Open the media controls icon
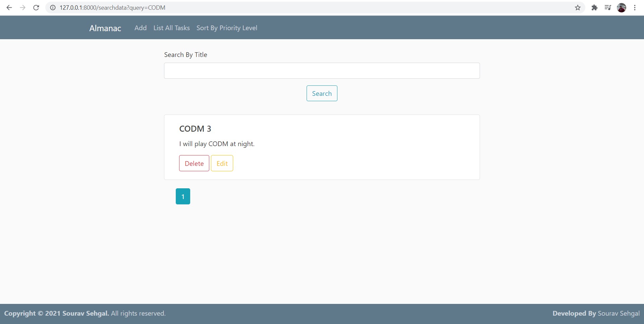The image size is (644, 324). point(608,7)
